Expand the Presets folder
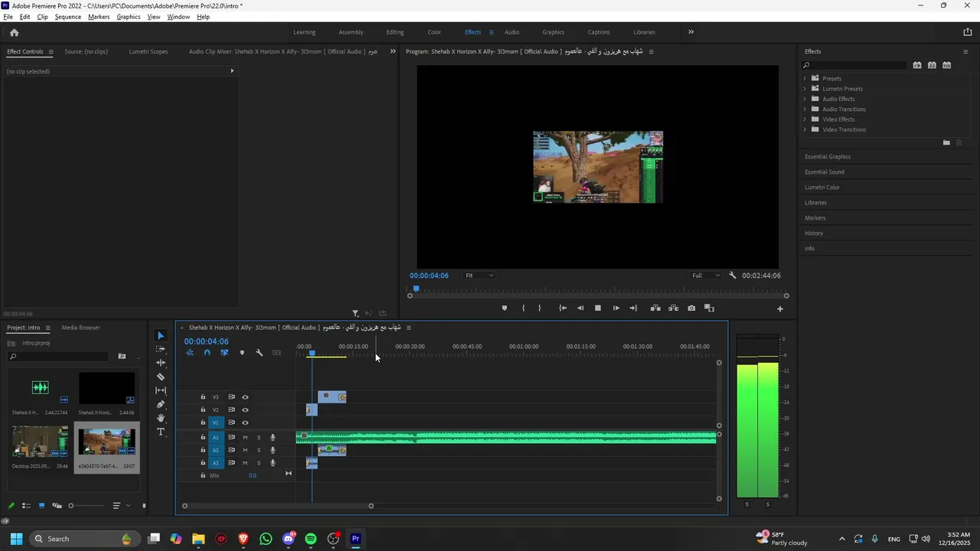The height and width of the screenshot is (551, 980). click(x=805, y=78)
